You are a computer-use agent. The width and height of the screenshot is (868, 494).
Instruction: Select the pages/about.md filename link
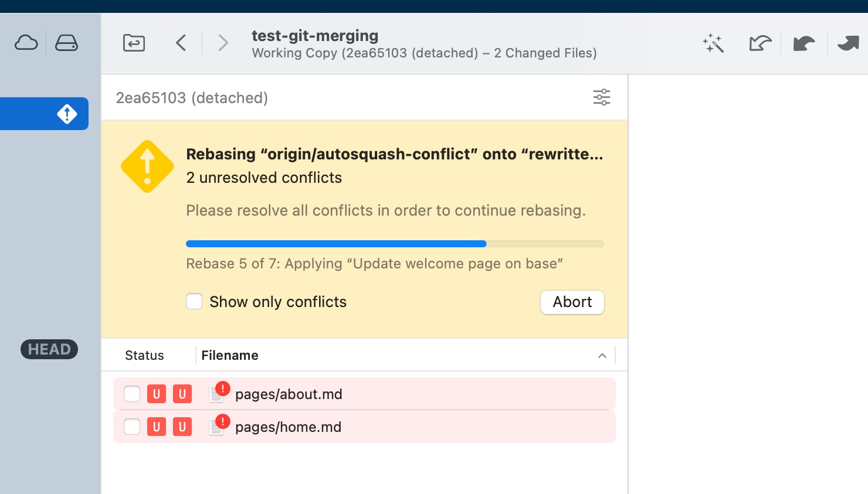click(289, 394)
